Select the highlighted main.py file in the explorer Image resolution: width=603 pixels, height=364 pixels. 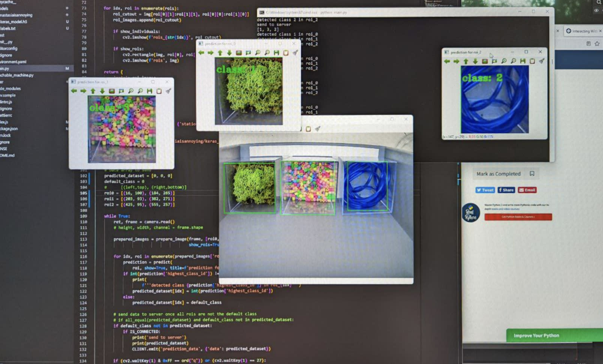point(36,69)
